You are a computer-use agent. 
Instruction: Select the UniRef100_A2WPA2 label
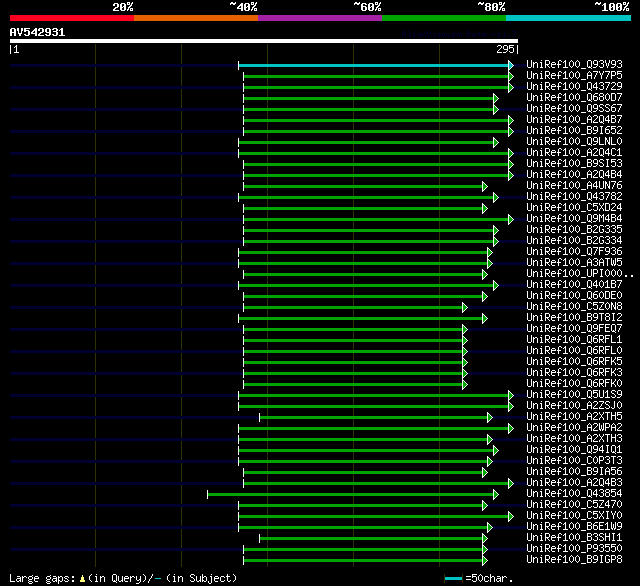pos(574,428)
